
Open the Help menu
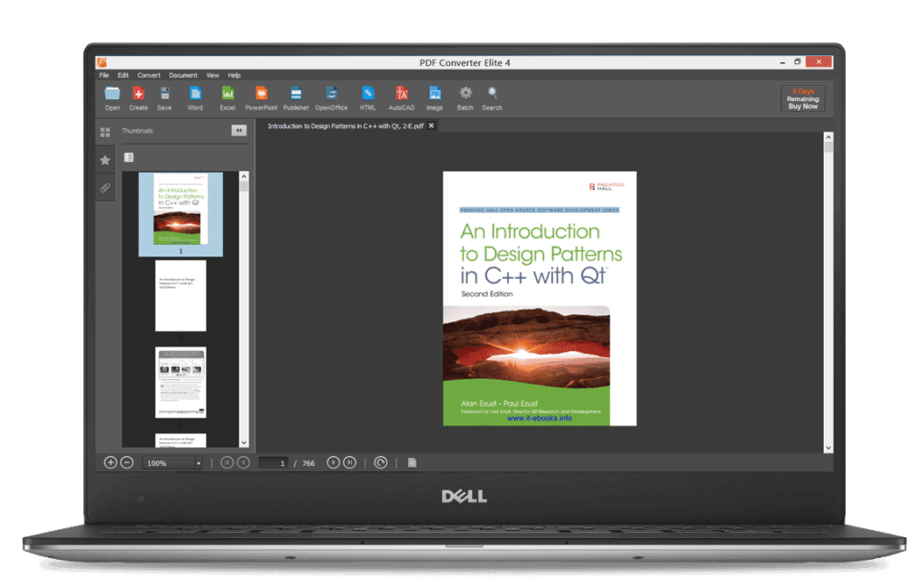click(x=234, y=75)
